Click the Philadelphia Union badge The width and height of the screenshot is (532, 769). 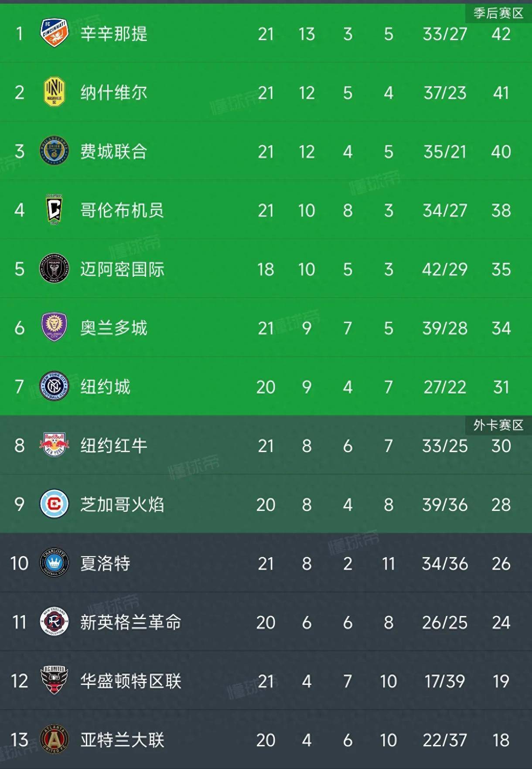(x=54, y=152)
